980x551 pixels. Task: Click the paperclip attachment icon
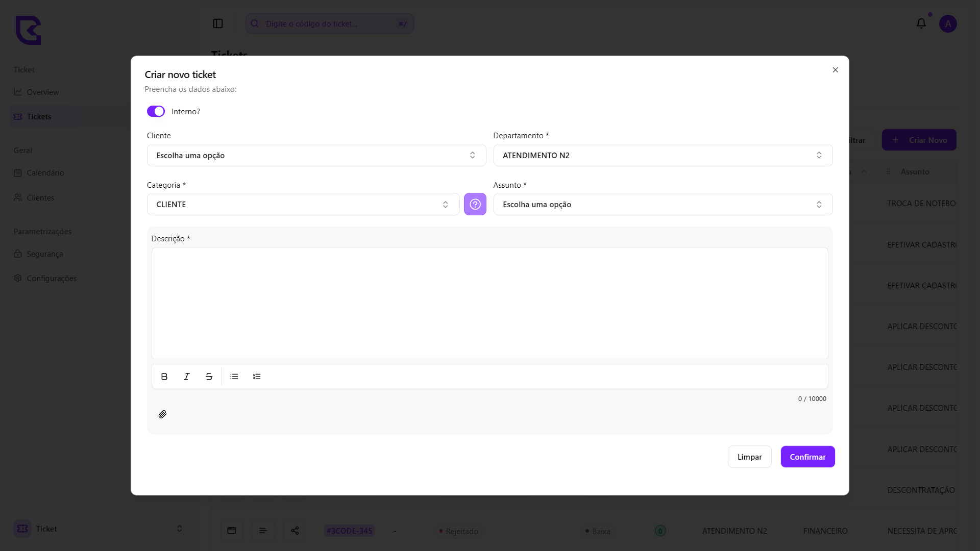[x=162, y=414]
